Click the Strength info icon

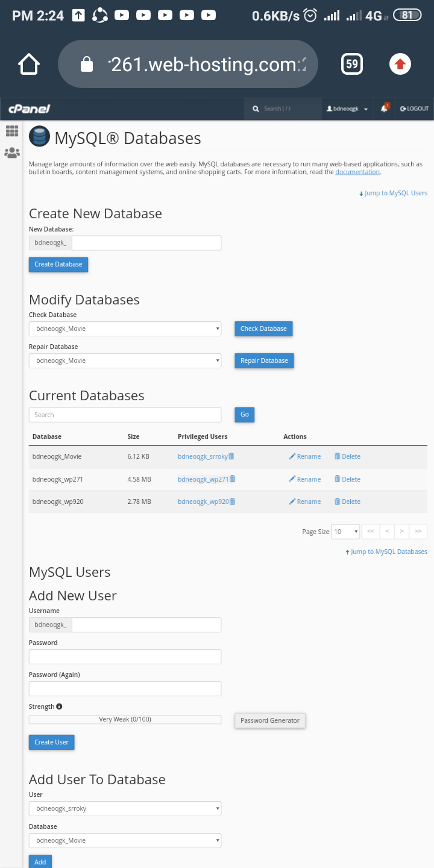(x=60, y=706)
